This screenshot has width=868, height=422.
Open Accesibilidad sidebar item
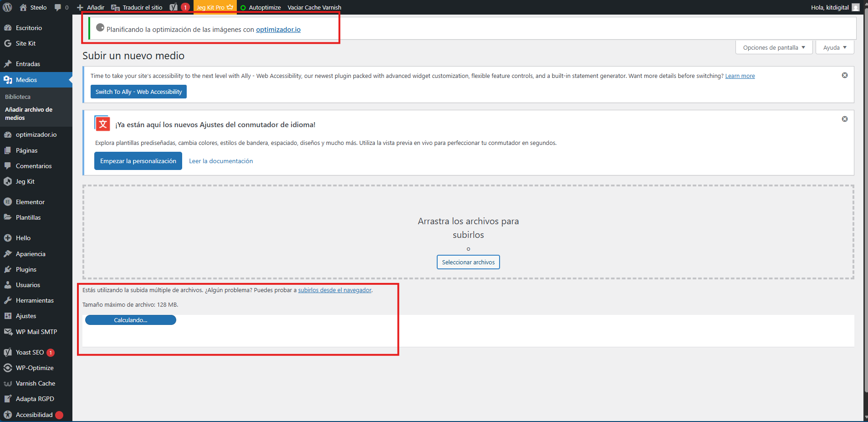coord(34,415)
